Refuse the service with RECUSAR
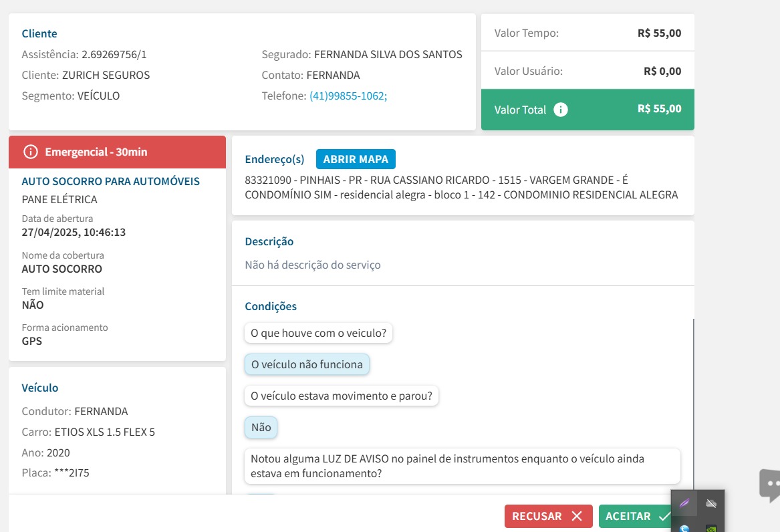The width and height of the screenshot is (780, 532). coord(548,516)
